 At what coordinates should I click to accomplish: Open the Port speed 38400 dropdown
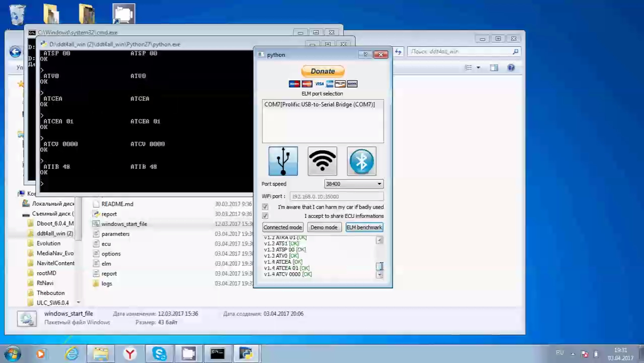[354, 184]
